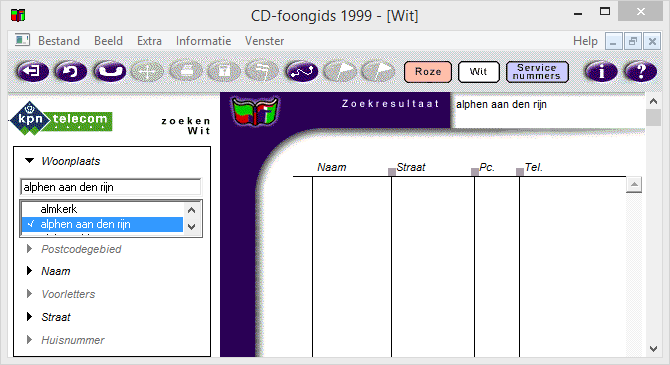Click the question mark help icon
The image size is (670, 365).
click(x=641, y=71)
